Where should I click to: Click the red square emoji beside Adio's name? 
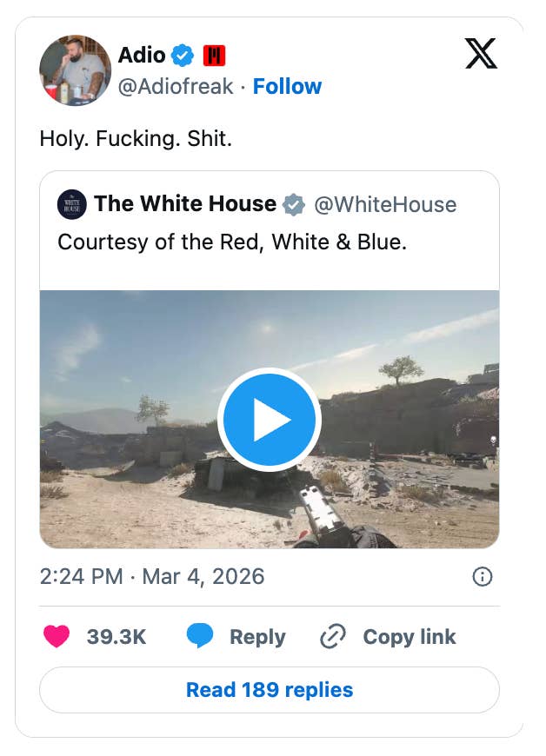pyautogui.click(x=216, y=54)
